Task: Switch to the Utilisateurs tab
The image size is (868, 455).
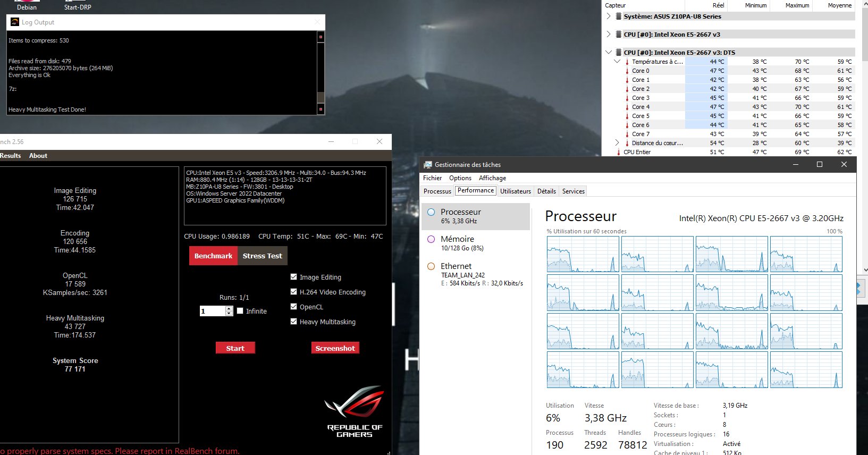Action: click(x=515, y=191)
